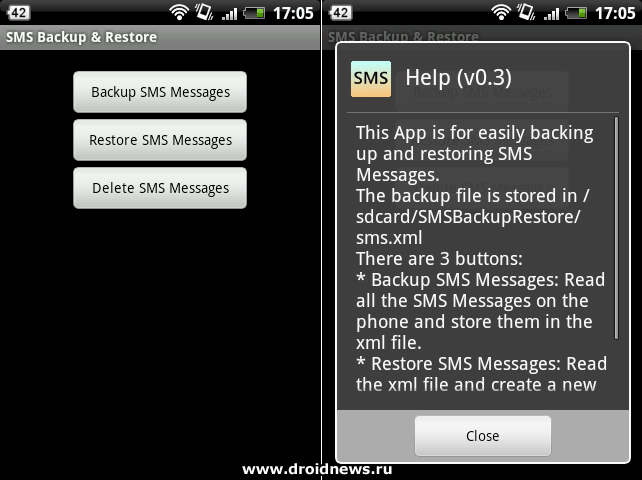Tap the battery icon in left status bar
This screenshot has height=480, width=642.
click(254, 13)
